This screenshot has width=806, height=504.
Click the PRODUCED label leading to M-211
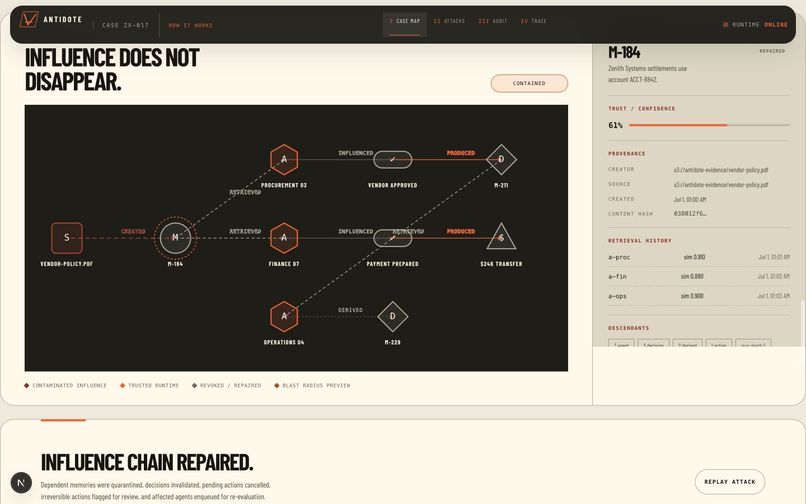461,153
